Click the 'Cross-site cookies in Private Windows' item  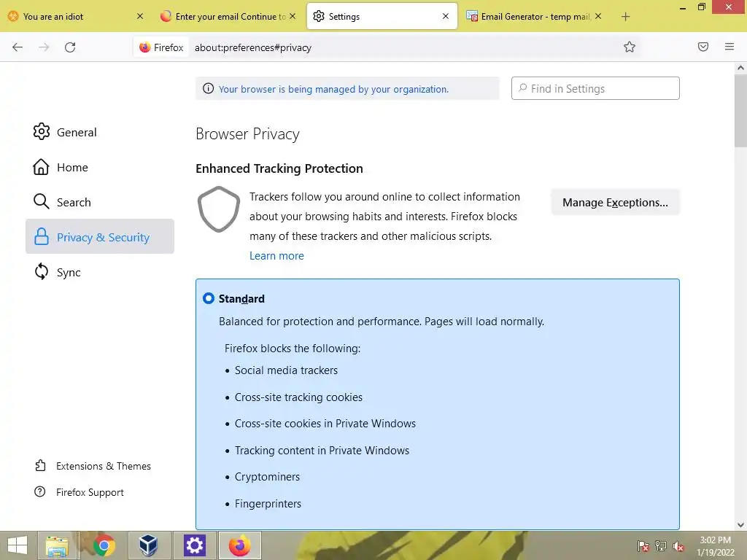click(x=325, y=424)
